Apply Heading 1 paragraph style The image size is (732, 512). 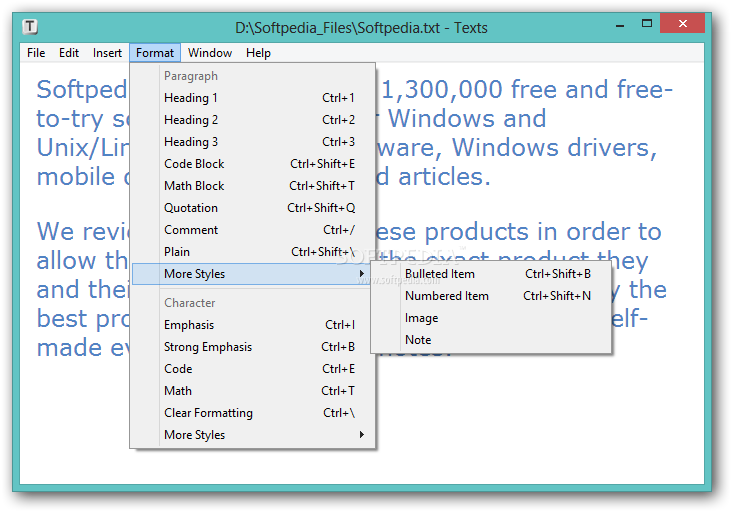(x=253, y=98)
